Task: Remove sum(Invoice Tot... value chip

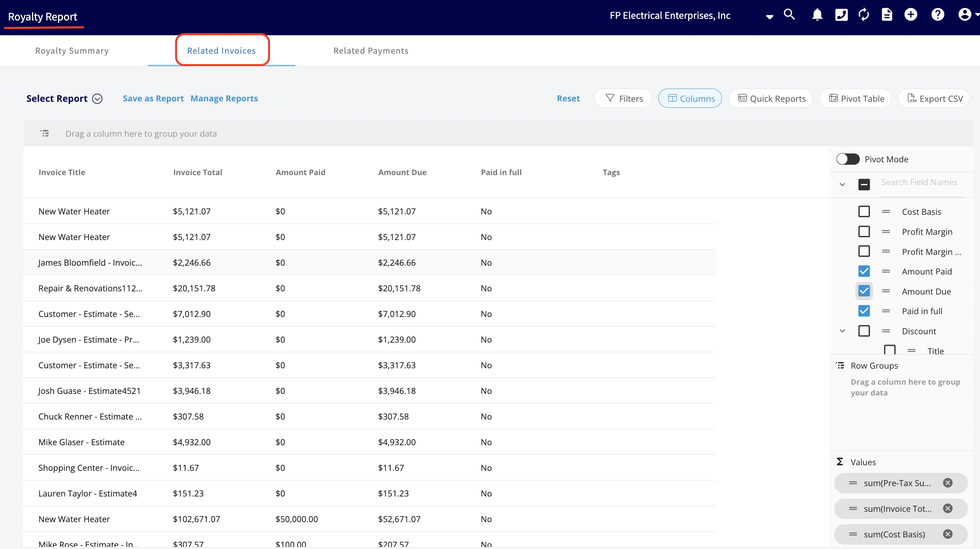Action: coord(948,509)
